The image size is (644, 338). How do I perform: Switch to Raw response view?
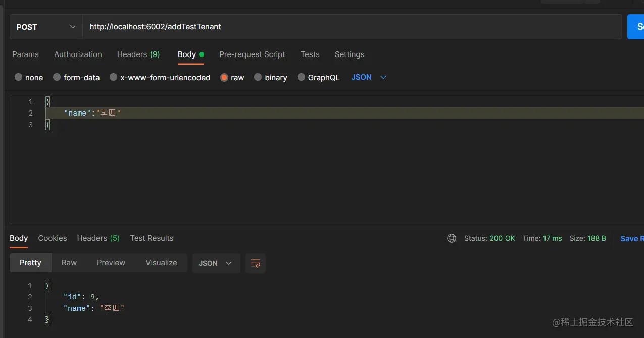[x=69, y=263]
